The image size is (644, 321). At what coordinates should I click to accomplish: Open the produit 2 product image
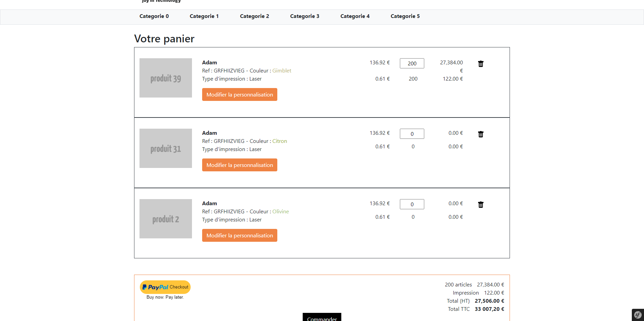click(165, 219)
